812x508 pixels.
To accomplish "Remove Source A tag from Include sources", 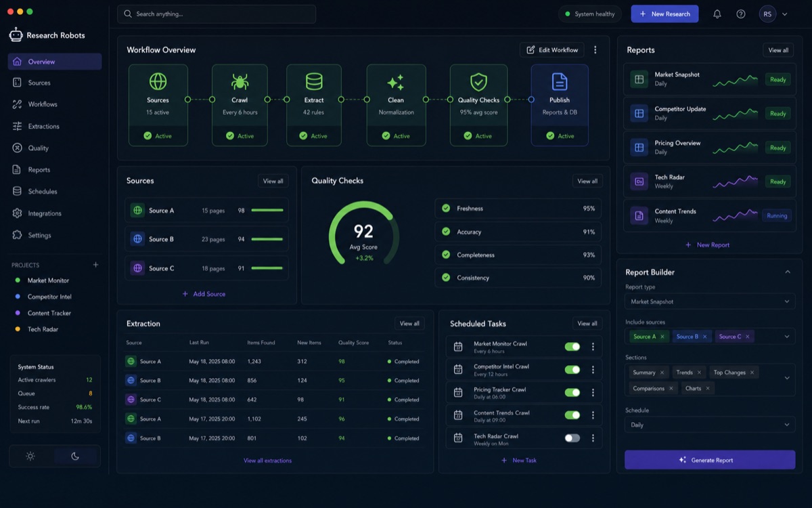I will (662, 337).
